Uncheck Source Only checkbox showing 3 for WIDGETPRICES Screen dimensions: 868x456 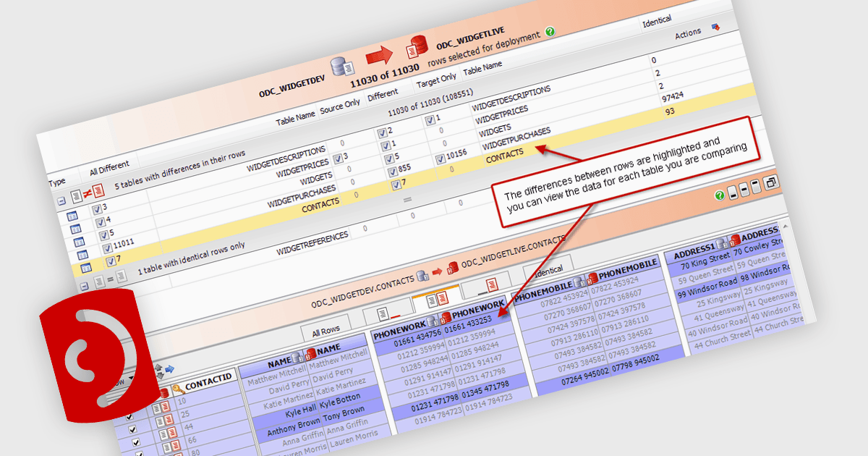tap(337, 158)
